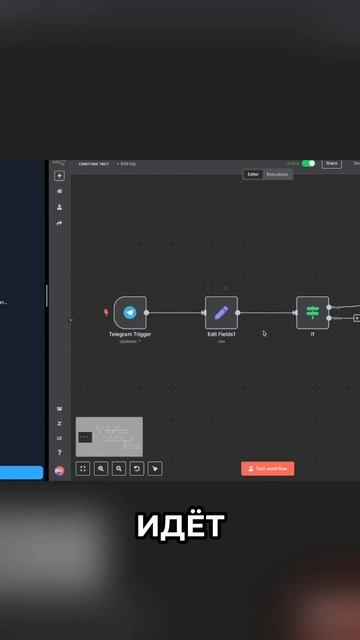Switch to the Editor tab
The width and height of the screenshot is (360, 640).
(253, 174)
